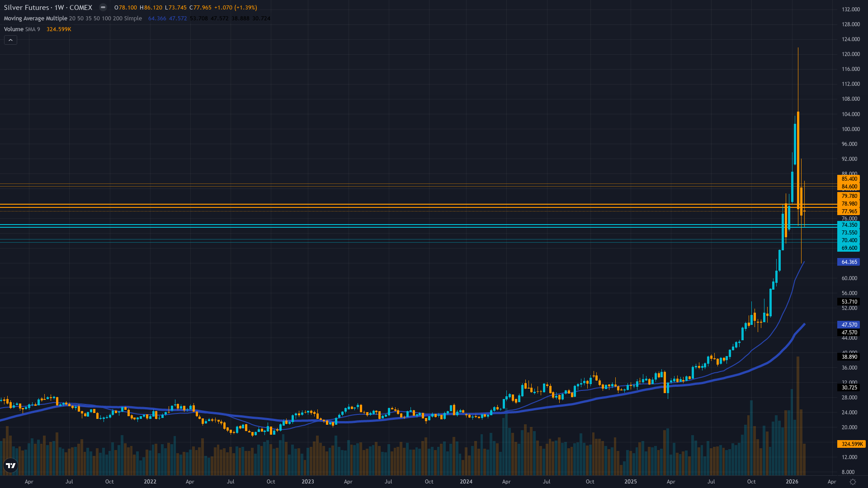
Task: Open the chart settings gear icon
Action: coord(853,482)
